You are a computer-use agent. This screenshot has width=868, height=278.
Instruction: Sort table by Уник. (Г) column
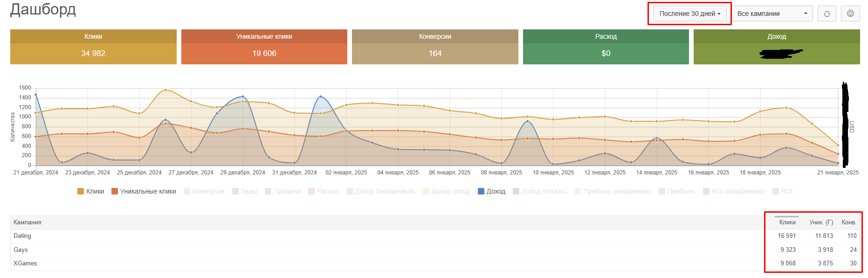point(821,222)
